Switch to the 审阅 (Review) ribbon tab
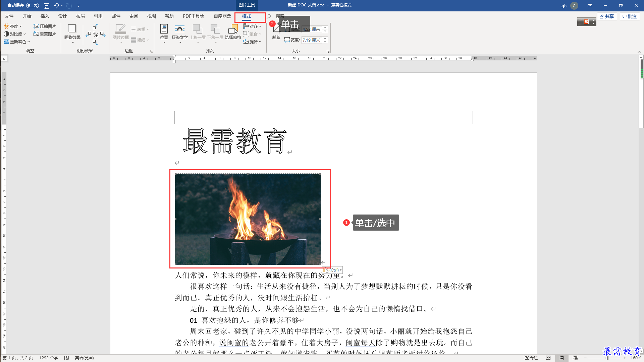This screenshot has height=362, width=644. pos(133,16)
